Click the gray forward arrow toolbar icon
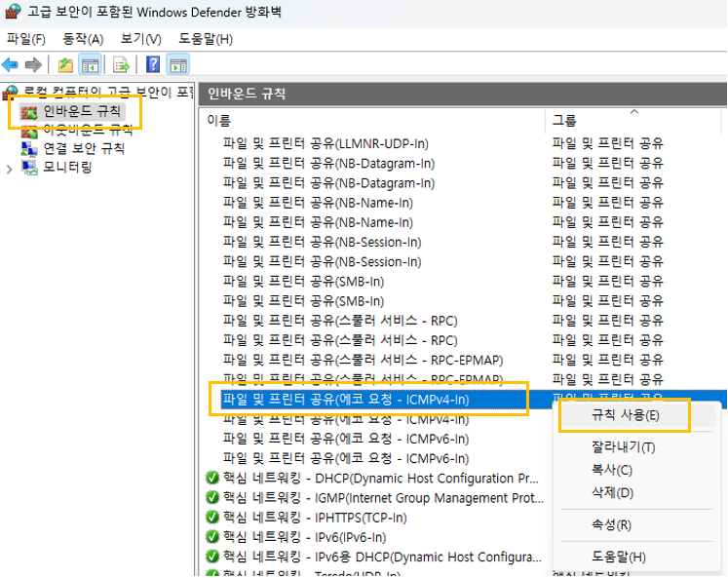728x578 pixels. pos(33,65)
